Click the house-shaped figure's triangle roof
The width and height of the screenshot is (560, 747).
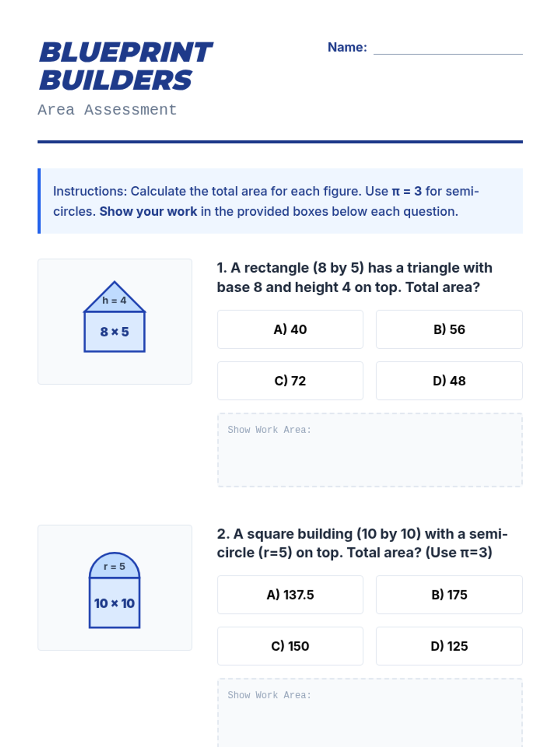click(114, 299)
